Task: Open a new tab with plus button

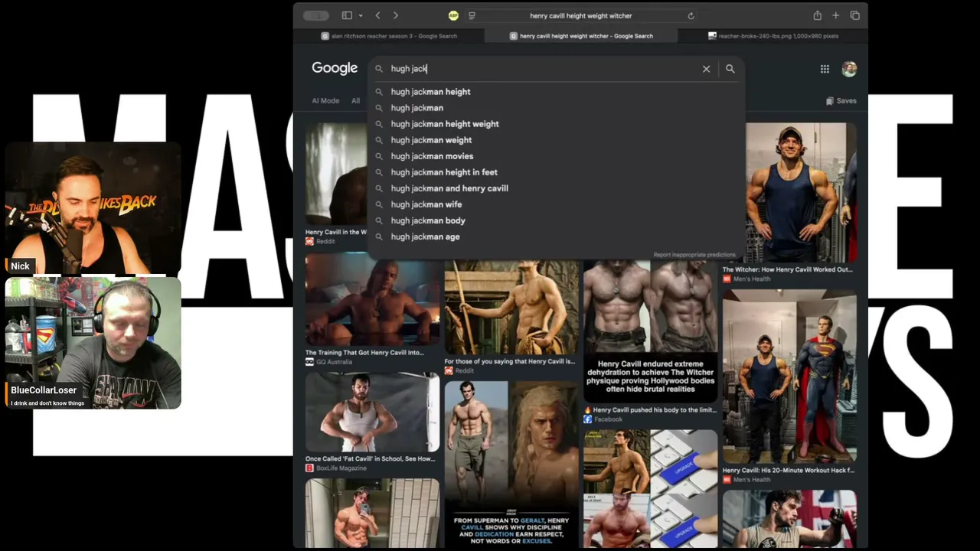Action: [835, 15]
